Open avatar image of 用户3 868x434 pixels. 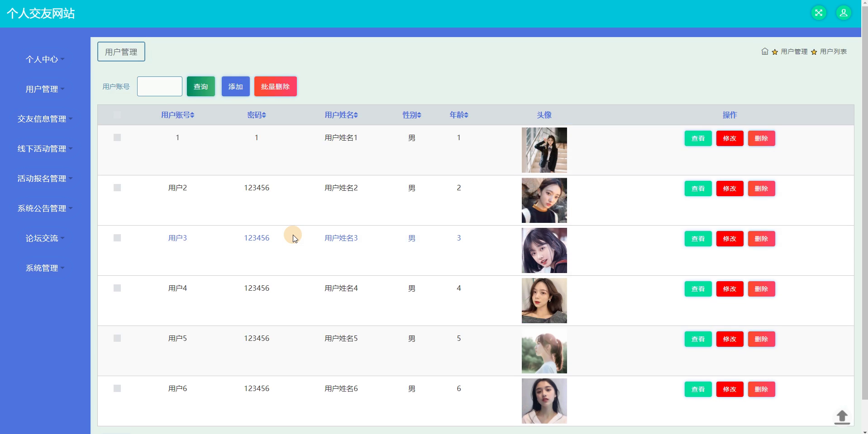[x=544, y=250]
